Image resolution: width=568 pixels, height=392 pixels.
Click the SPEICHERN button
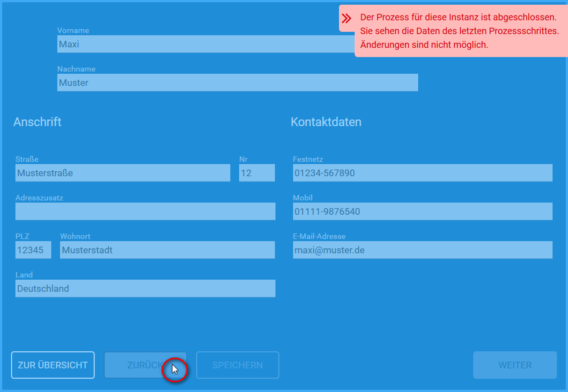point(237,365)
